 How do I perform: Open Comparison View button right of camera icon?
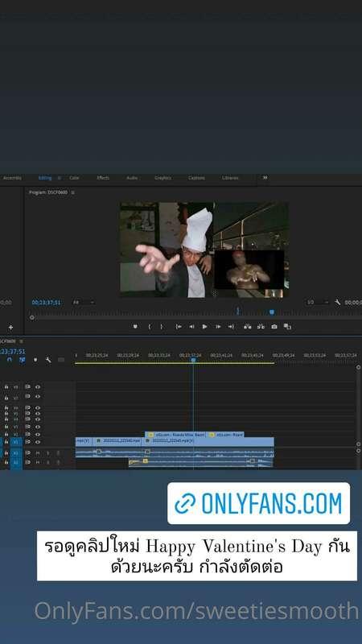point(287,327)
